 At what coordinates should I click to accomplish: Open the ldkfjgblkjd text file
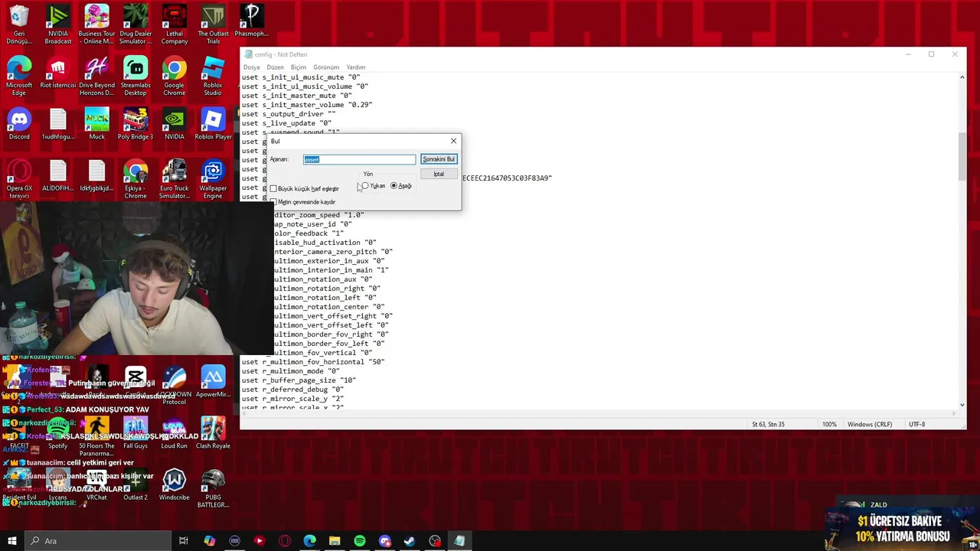point(96,175)
